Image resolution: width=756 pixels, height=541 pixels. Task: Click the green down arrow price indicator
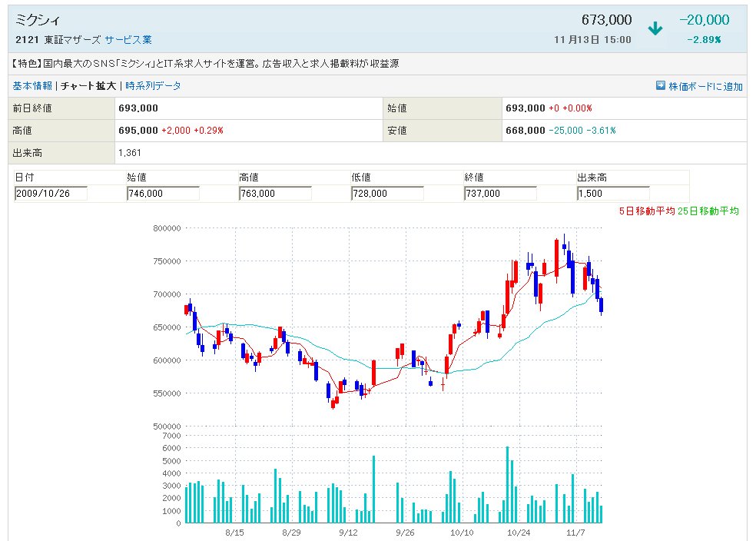[655, 29]
